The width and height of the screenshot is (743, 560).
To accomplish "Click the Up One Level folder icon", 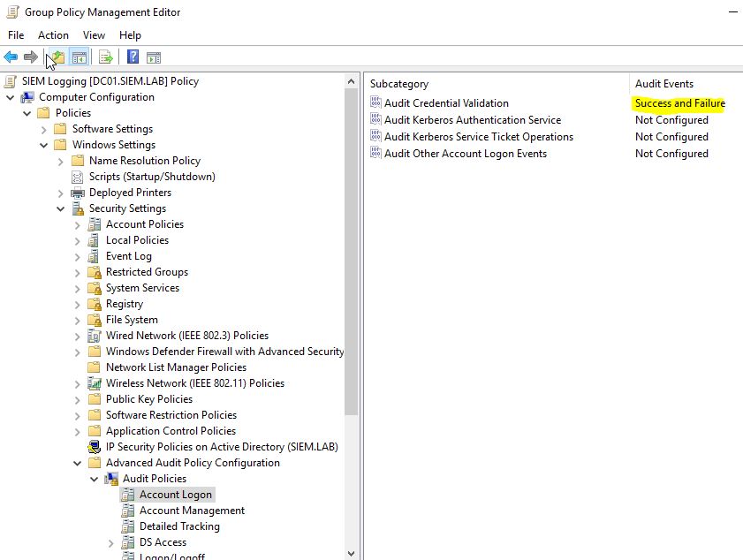I will [x=57, y=57].
